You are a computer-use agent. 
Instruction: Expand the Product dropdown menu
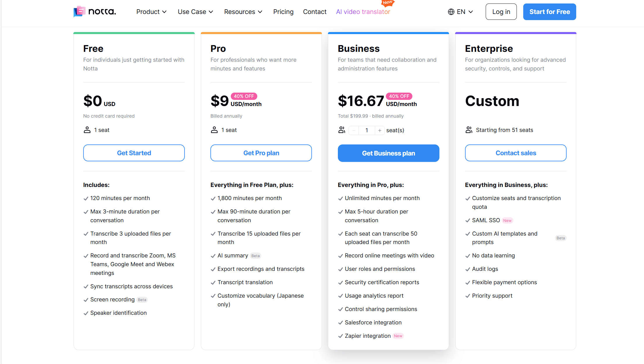[x=151, y=12]
